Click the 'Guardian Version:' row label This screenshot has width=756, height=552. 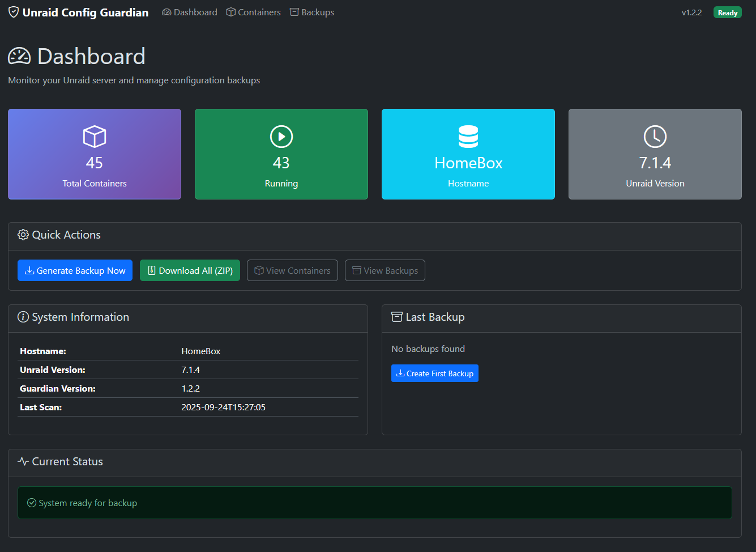point(58,388)
